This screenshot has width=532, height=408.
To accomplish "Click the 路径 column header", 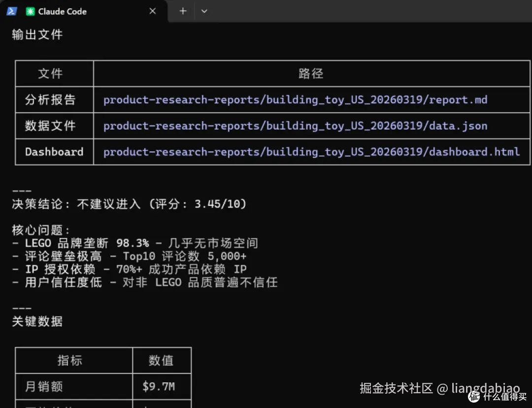I will click(311, 73).
